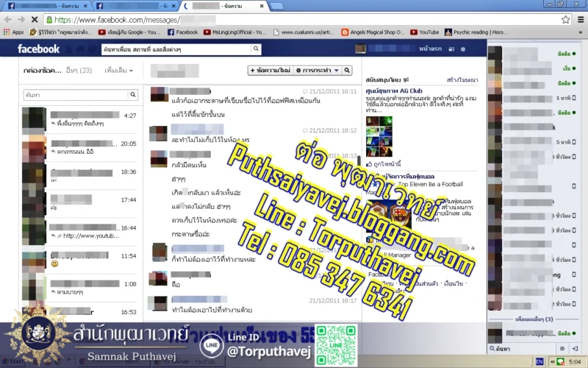
Task: Click the Facebook top search field
Action: [176, 49]
